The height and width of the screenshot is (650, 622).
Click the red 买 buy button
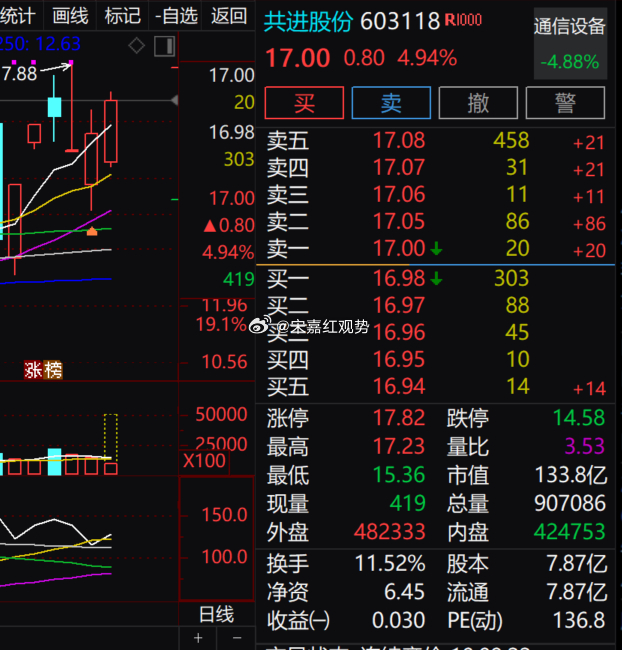tap(304, 103)
